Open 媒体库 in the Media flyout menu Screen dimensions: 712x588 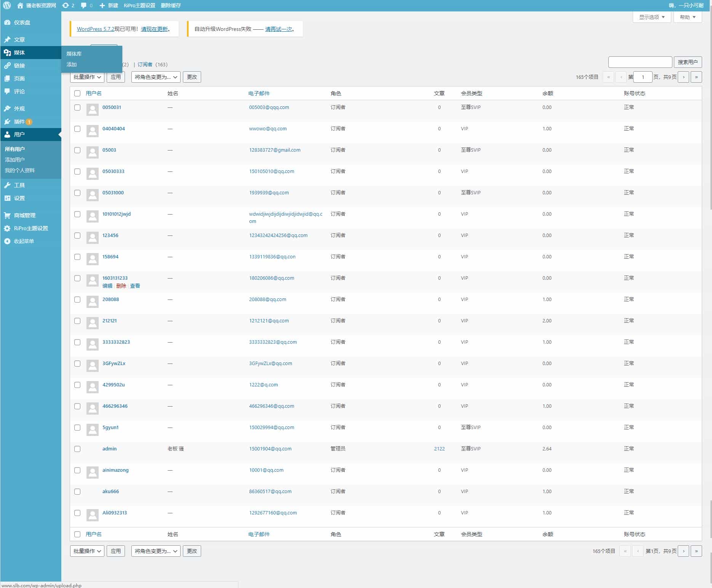click(74, 54)
